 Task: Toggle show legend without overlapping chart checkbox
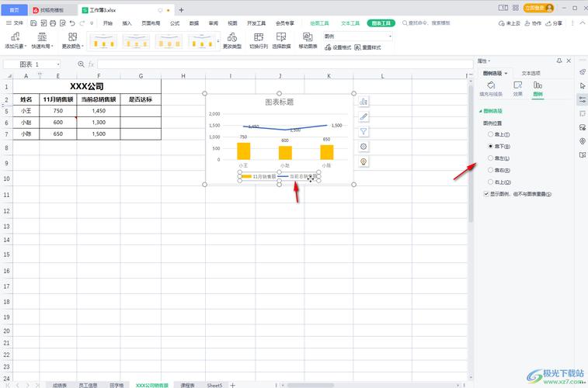(486, 194)
